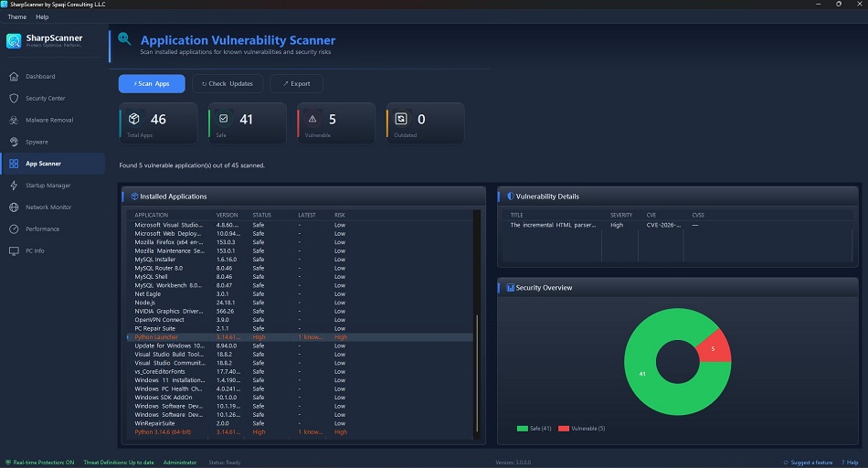Click the red Vulnerable (5) legend swatch
Screen dimensions: 868x468
[x=564, y=428]
